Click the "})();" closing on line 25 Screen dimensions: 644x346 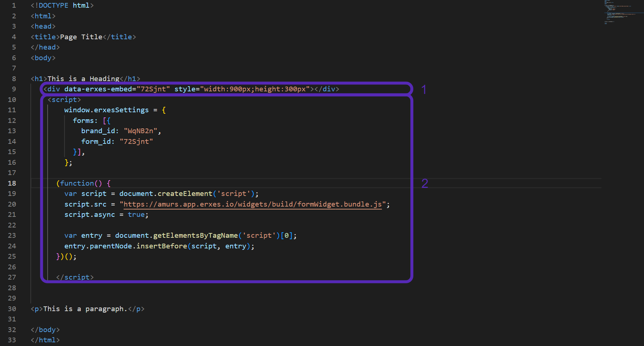click(x=66, y=256)
